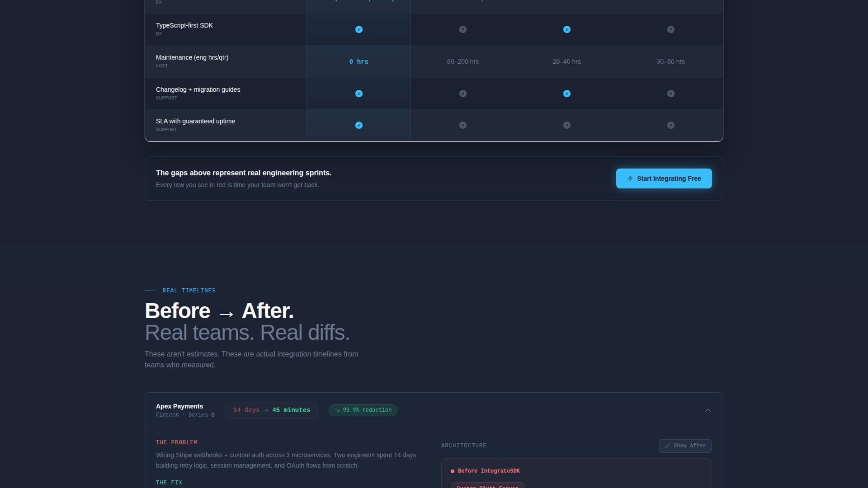868x488 pixels.
Task: Click the downtrend arrow icon in reduction badge
Action: pyautogui.click(x=337, y=410)
